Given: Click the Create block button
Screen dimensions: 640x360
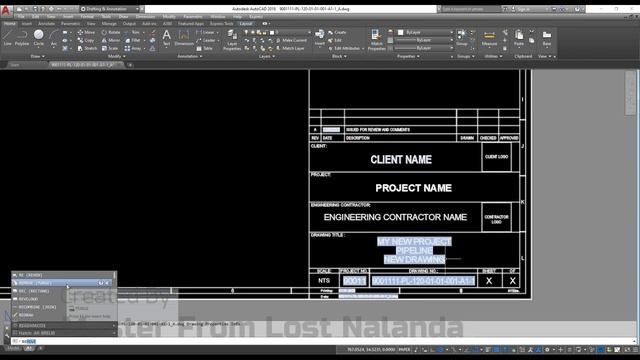Looking at the screenshot, I should coord(338,32).
